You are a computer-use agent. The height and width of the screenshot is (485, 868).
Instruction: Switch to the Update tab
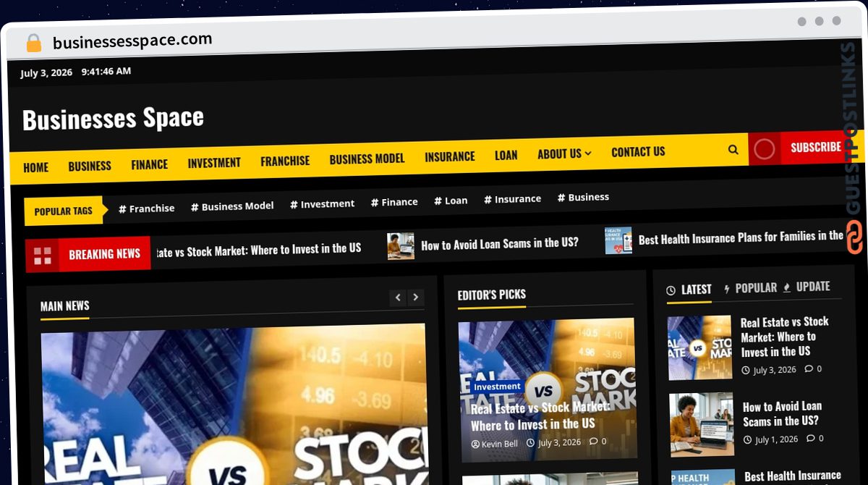807,287
